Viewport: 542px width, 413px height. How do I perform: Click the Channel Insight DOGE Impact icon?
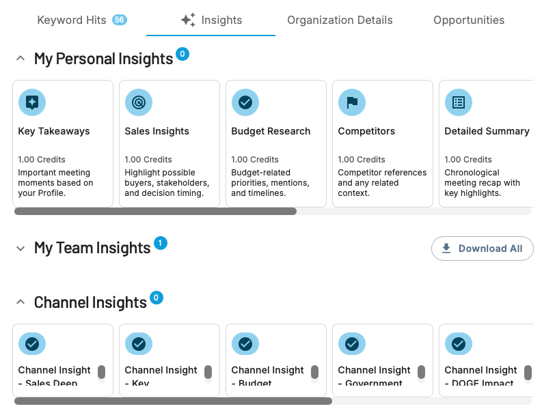458,344
